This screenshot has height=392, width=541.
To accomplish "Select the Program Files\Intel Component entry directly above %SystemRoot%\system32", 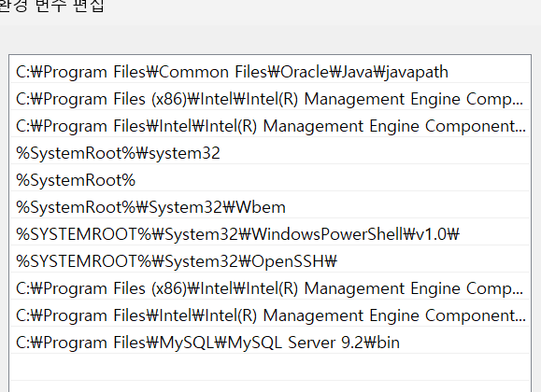I will click(x=270, y=126).
